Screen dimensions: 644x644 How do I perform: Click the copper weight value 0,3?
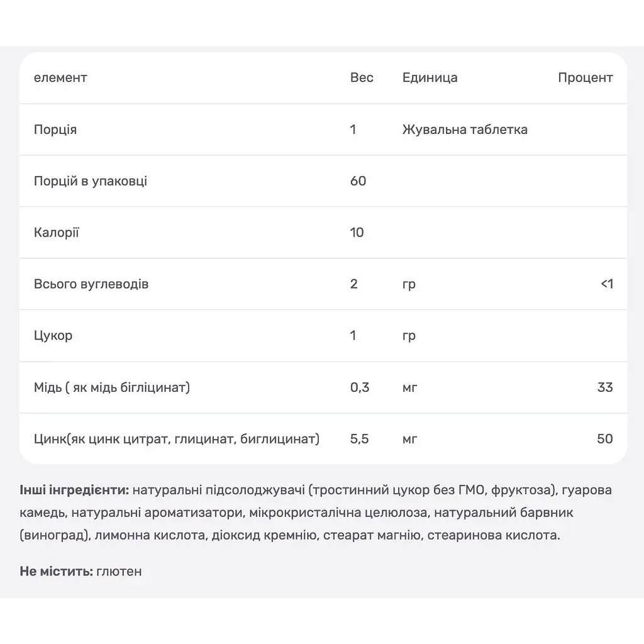(x=359, y=387)
